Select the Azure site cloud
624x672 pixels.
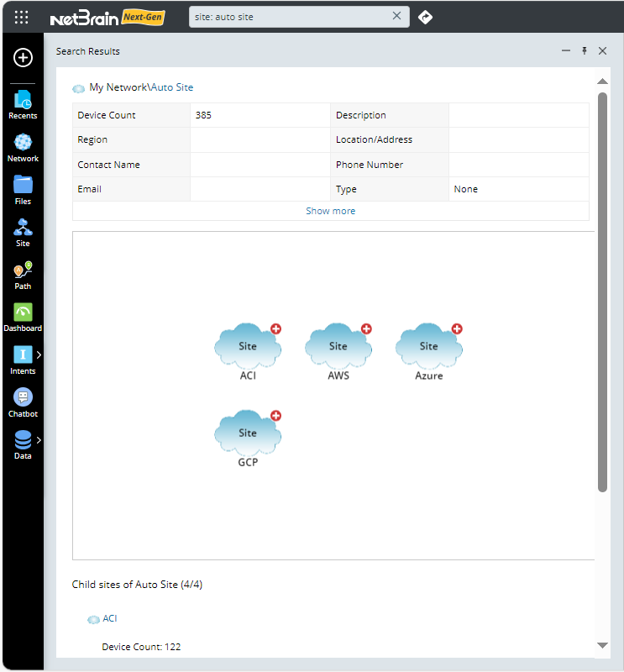pos(428,346)
